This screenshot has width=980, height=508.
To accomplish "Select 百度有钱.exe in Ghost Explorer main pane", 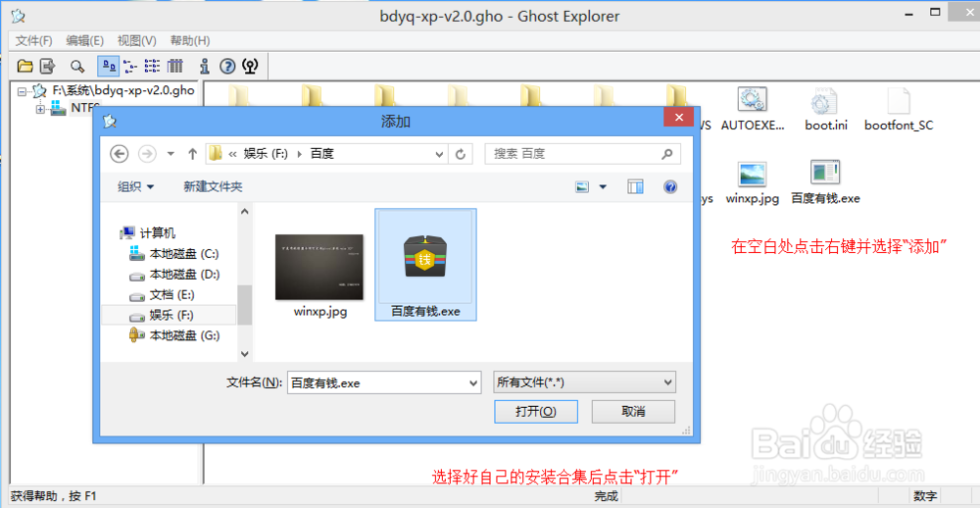I will point(825,182).
